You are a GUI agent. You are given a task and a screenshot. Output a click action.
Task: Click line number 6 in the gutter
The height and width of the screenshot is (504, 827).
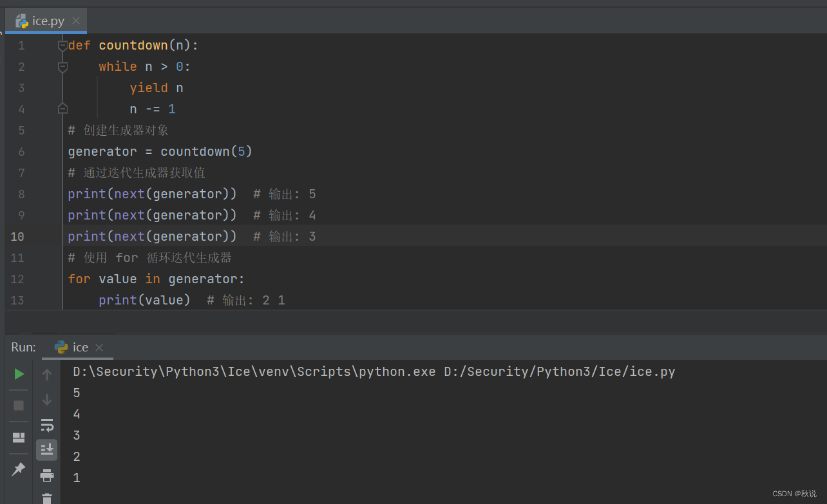(x=21, y=151)
